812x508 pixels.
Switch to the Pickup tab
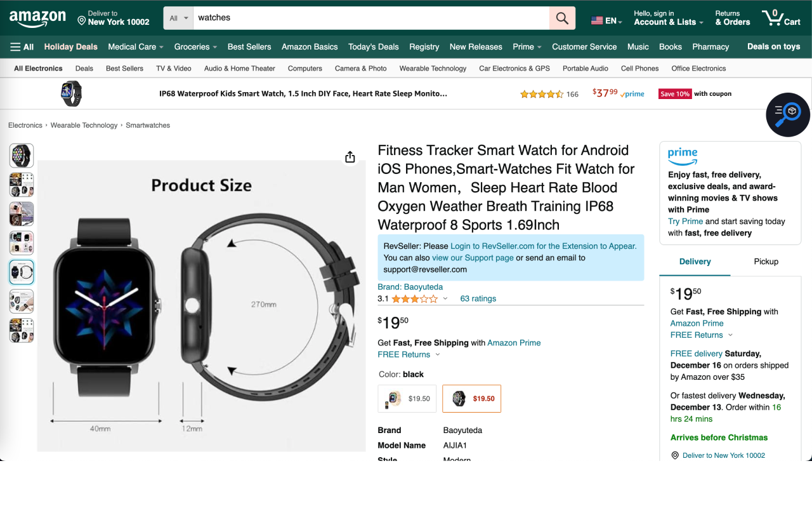[x=766, y=262]
